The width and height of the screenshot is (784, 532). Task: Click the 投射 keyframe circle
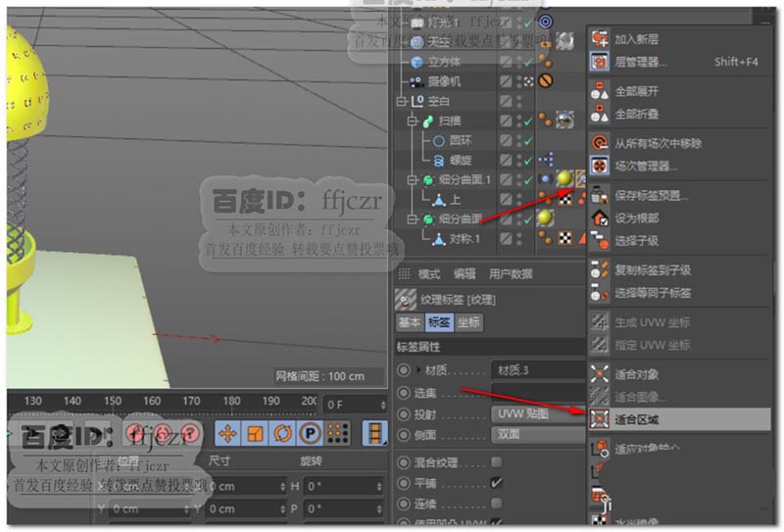[x=404, y=414]
